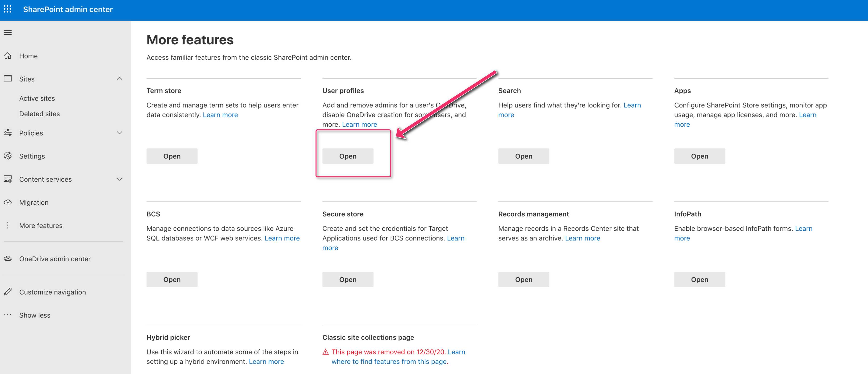Click Learn more under BCS
This screenshot has height=374, width=868.
tap(282, 238)
